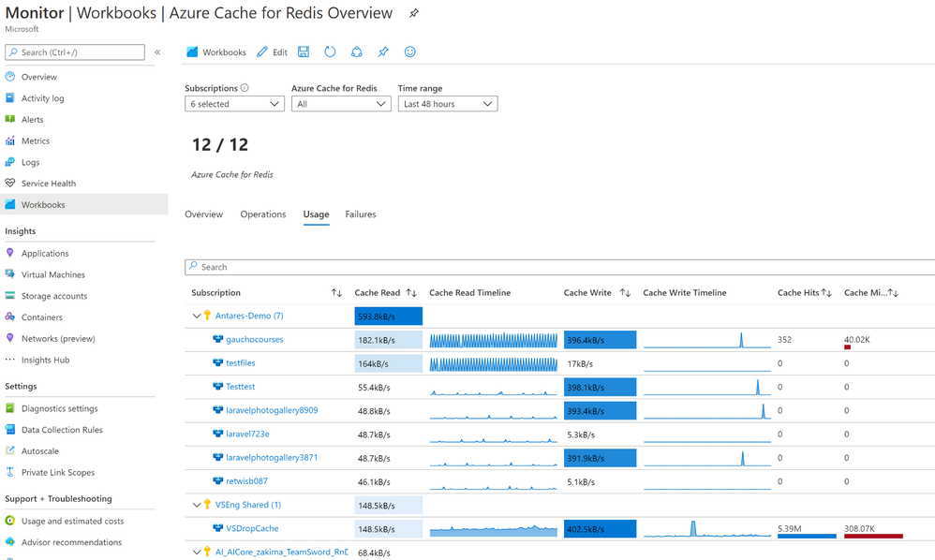
Task: Sort by Cache Write column
Action: click(625, 292)
